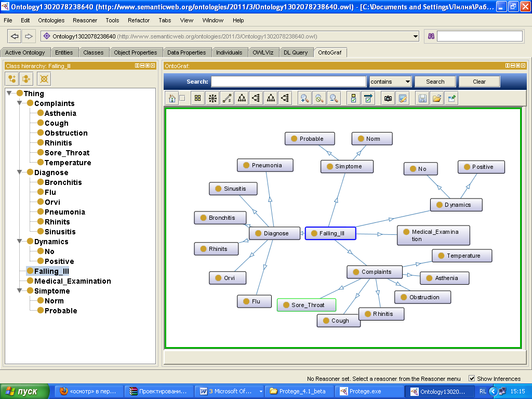Capture graph image with camera icon
532x399 pixels.
pos(388,98)
